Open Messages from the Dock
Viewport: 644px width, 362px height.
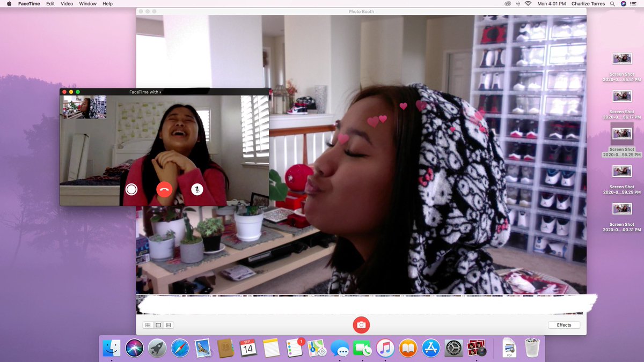pos(340,348)
